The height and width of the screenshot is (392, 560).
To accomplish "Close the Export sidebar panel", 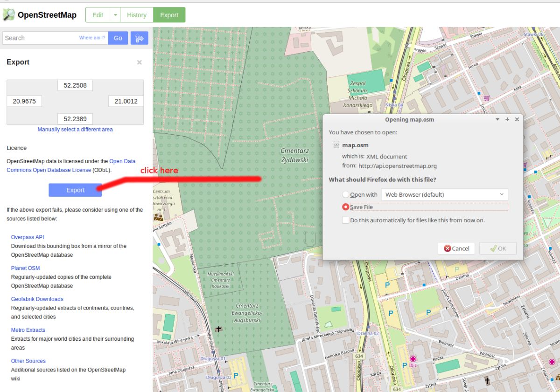I will (139, 62).
